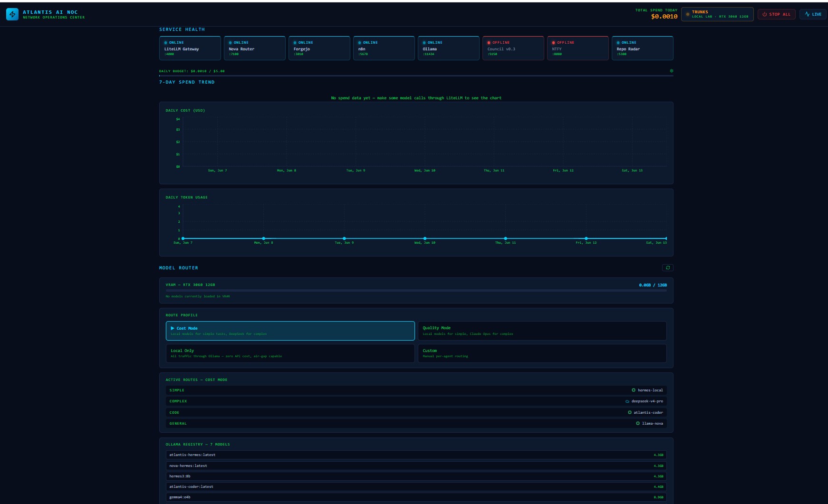Click the 8.9GB size of gemma4:e4b
828x504 pixels.
(x=658, y=497)
